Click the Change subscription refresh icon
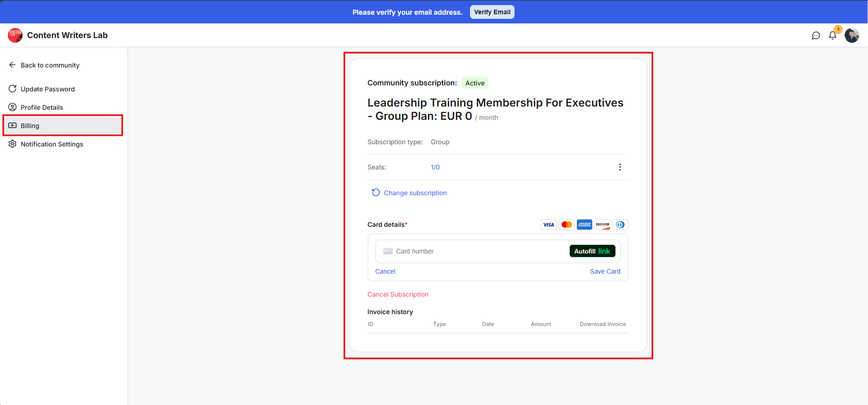This screenshot has height=405, width=868. click(375, 192)
